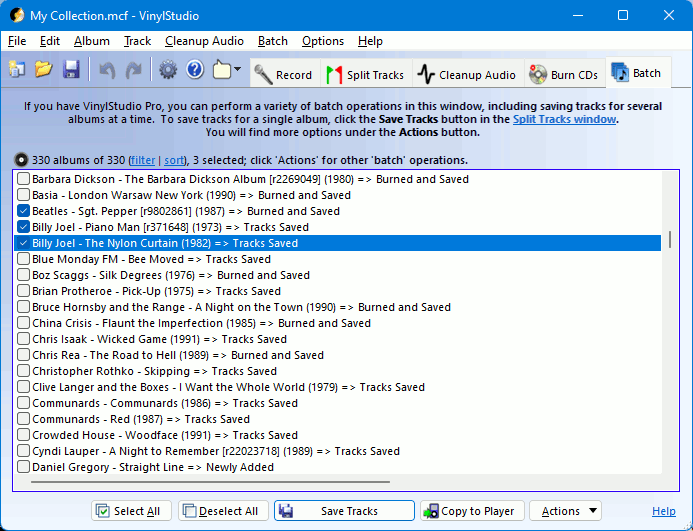
Task: Save the collection using the floppy disk icon
Action: point(71,70)
